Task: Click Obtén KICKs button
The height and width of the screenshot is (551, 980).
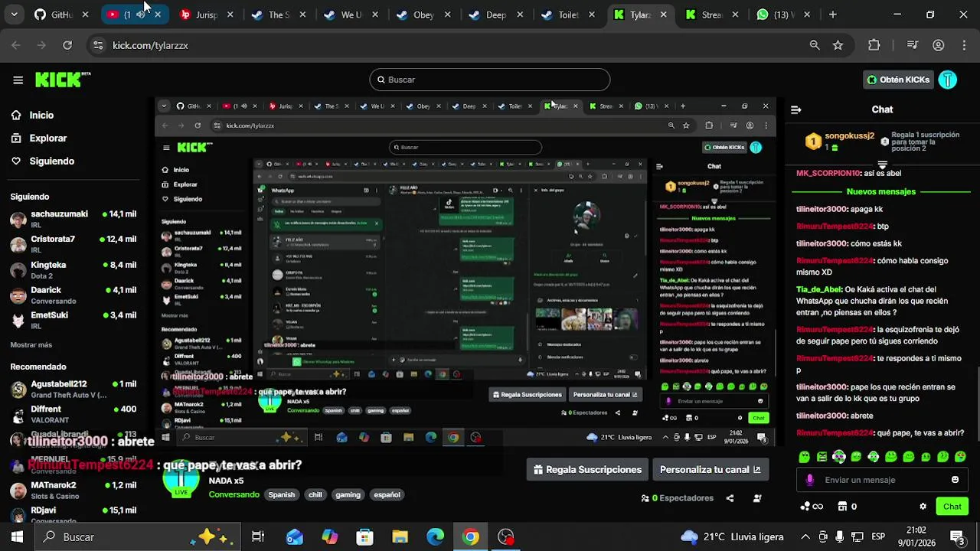Action: pos(898,80)
